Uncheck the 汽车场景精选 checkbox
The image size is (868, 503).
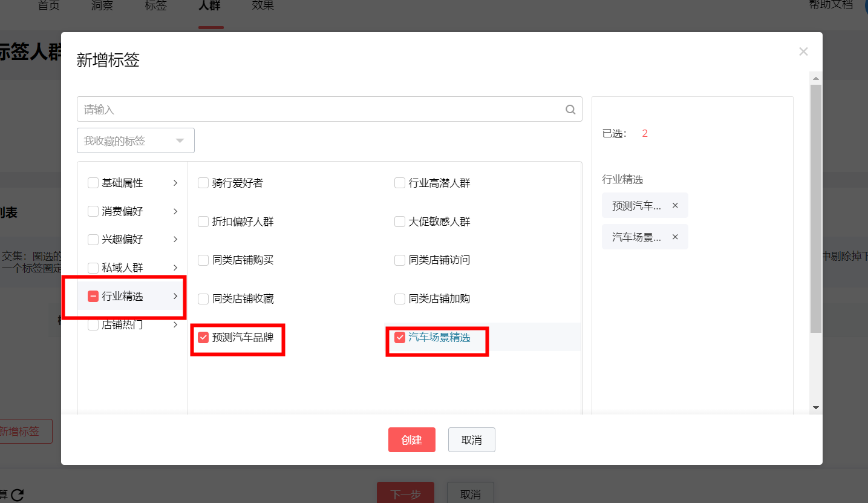[x=399, y=337]
